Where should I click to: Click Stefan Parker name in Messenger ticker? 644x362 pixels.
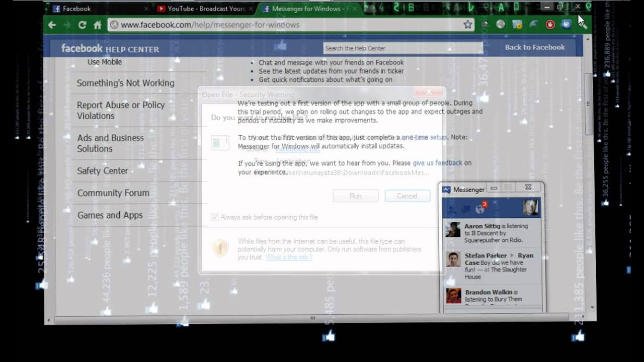click(486, 255)
